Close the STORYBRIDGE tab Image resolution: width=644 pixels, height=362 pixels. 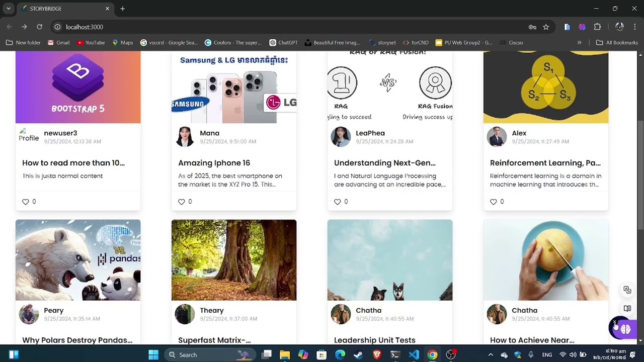[x=107, y=9]
